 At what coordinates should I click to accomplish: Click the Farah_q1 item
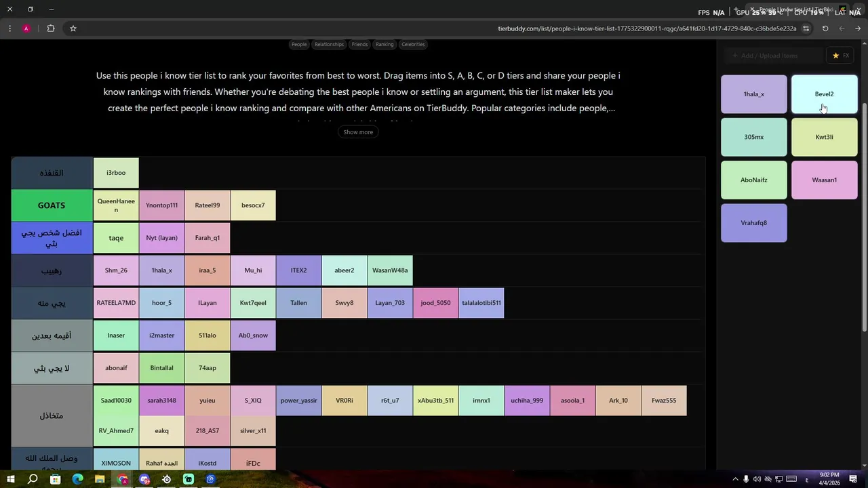coord(208,238)
